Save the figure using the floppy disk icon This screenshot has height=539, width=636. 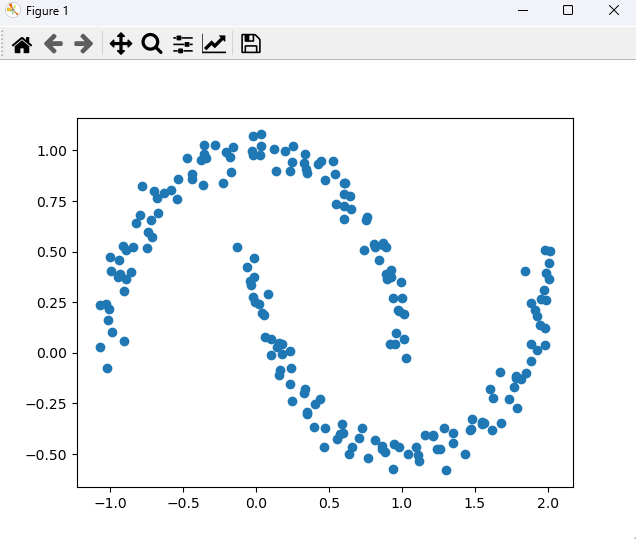coord(251,44)
